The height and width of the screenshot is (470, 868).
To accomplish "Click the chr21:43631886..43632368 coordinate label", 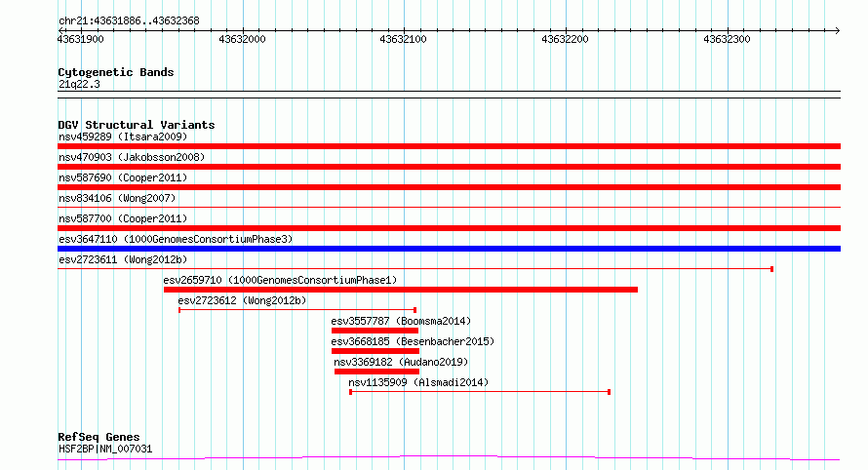I will 129,21.
